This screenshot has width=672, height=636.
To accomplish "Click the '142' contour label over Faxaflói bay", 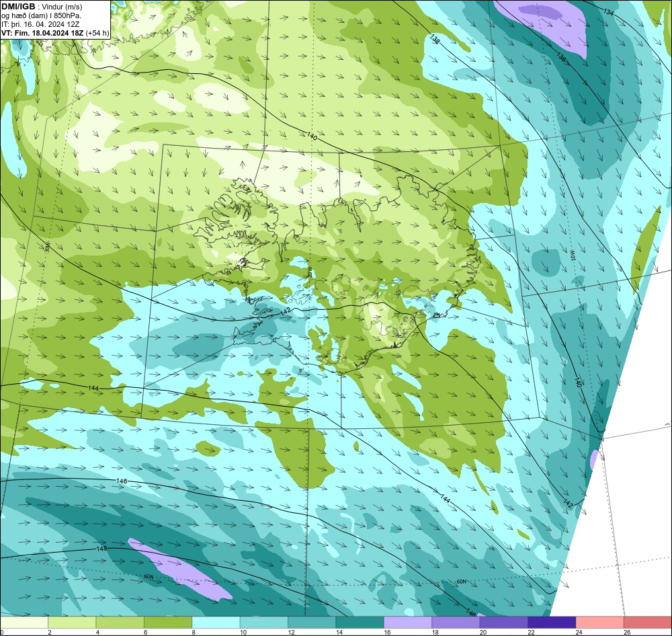I will (x=286, y=311).
